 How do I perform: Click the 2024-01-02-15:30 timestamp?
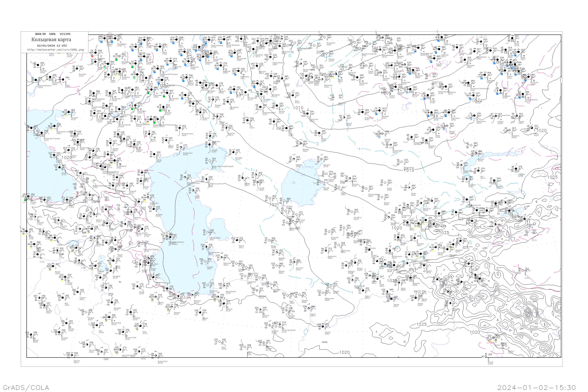point(536,387)
